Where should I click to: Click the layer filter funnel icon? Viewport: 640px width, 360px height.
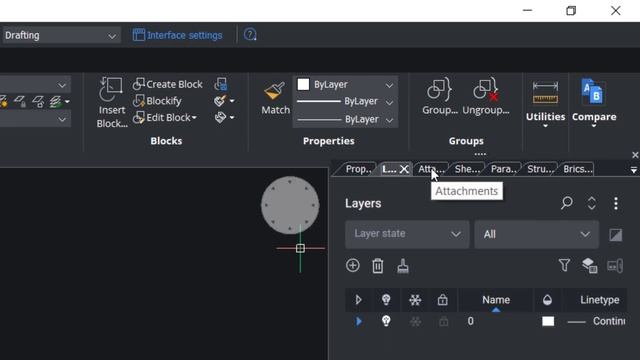(x=564, y=265)
